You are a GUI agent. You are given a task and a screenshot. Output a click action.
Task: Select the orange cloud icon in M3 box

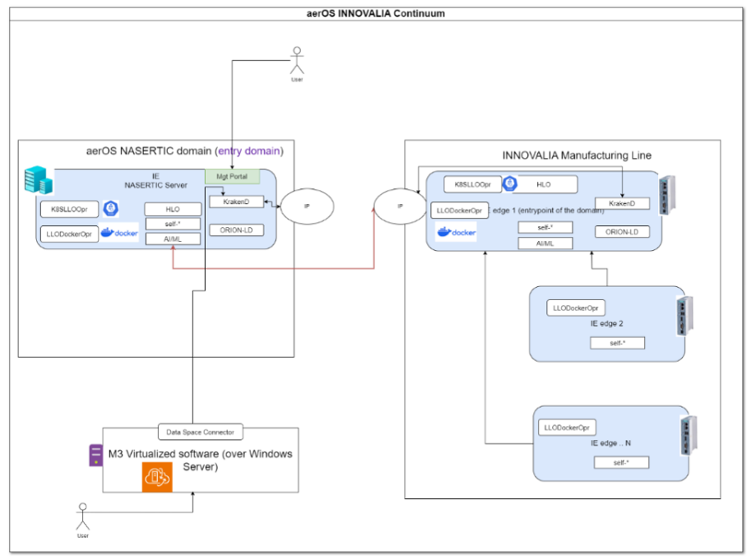click(156, 477)
